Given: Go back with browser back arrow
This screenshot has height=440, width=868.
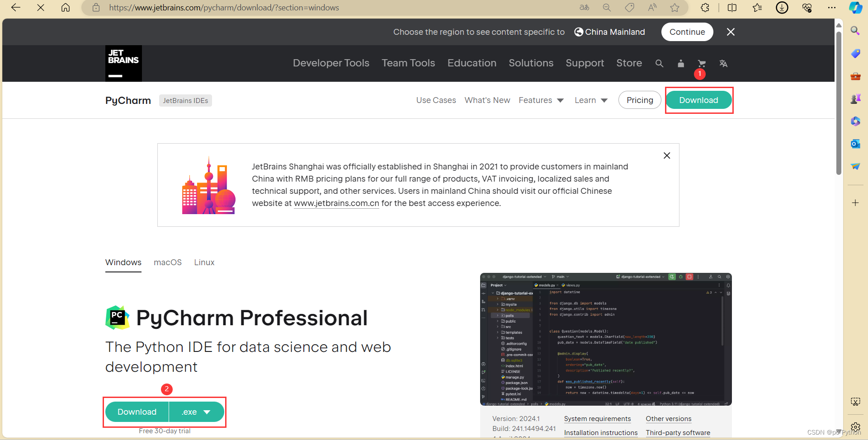Looking at the screenshot, I should click(16, 8).
